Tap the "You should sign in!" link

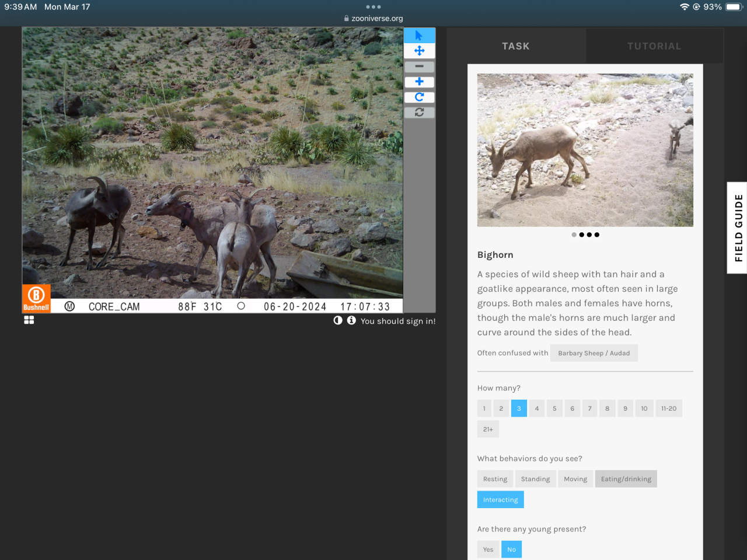[x=398, y=321]
